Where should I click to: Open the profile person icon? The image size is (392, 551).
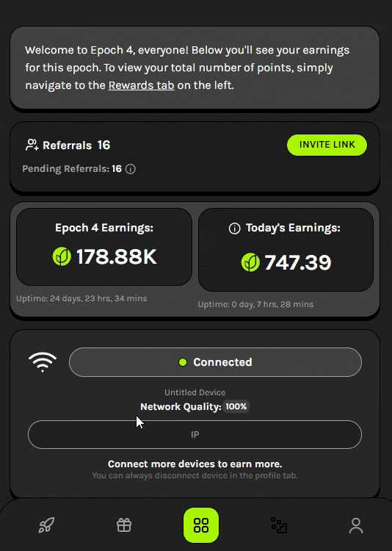click(x=356, y=526)
